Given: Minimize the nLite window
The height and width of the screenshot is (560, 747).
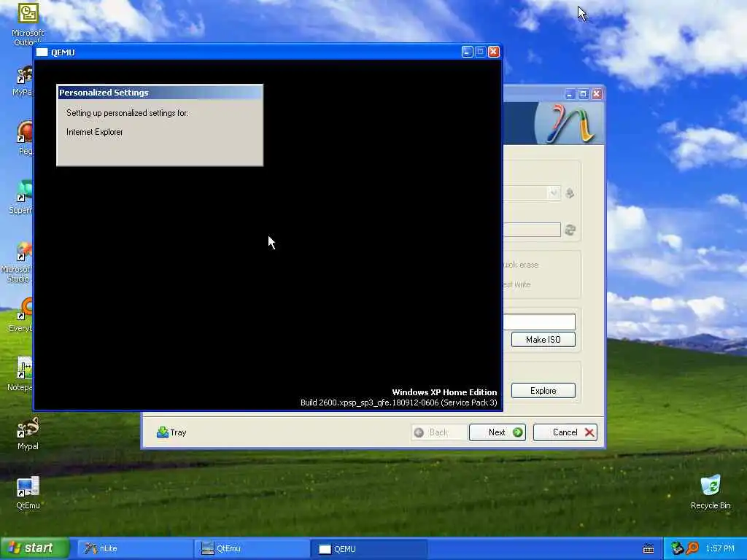Looking at the screenshot, I should 570,94.
